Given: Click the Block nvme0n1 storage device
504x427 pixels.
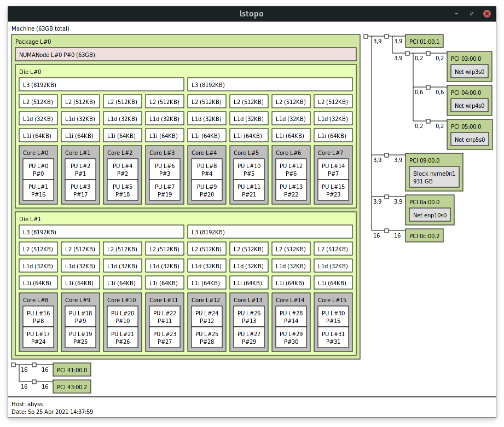Looking at the screenshot, I should point(434,177).
